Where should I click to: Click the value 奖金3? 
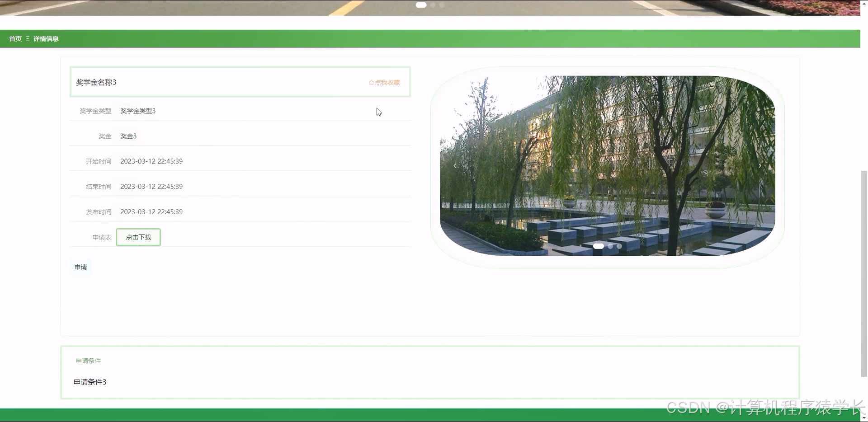tap(128, 136)
